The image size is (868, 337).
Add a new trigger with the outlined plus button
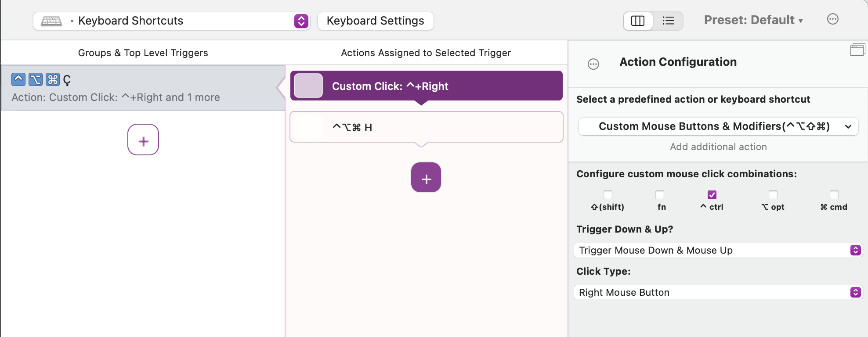[x=143, y=140]
